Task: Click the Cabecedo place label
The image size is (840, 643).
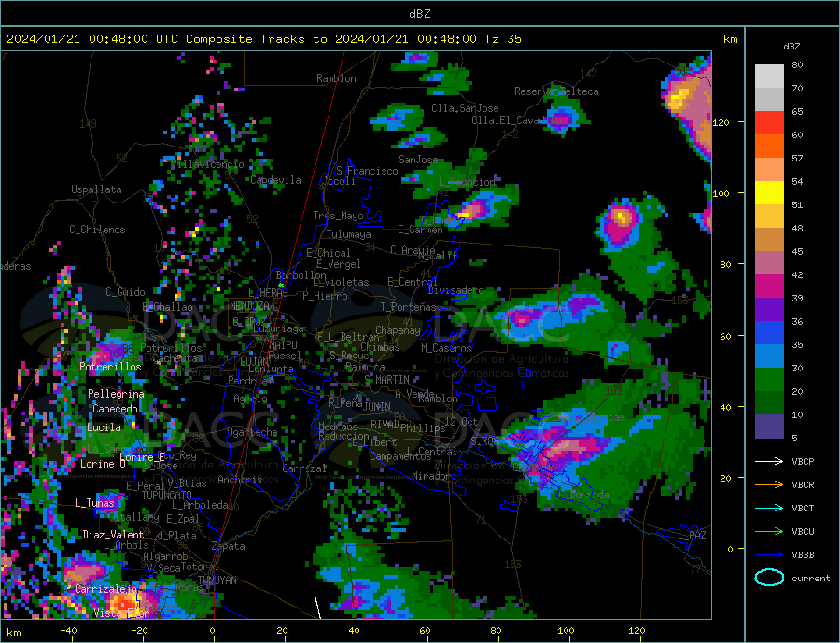Action: [x=115, y=409]
